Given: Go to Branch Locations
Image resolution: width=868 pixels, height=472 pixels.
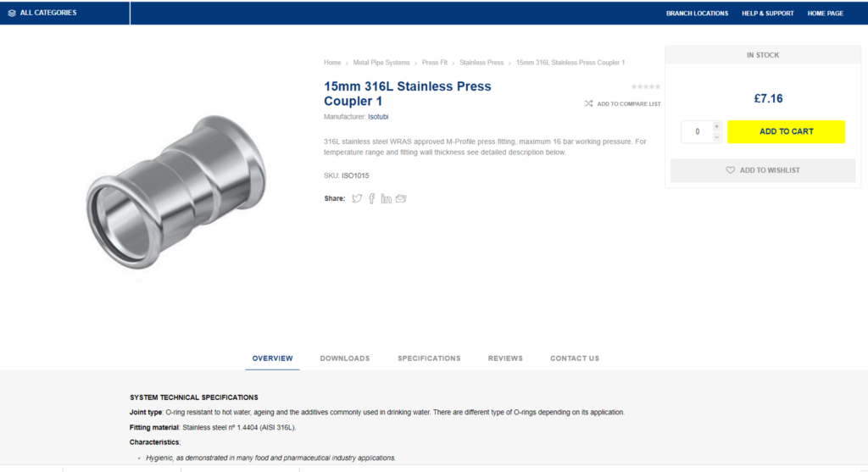Looking at the screenshot, I should (697, 14).
